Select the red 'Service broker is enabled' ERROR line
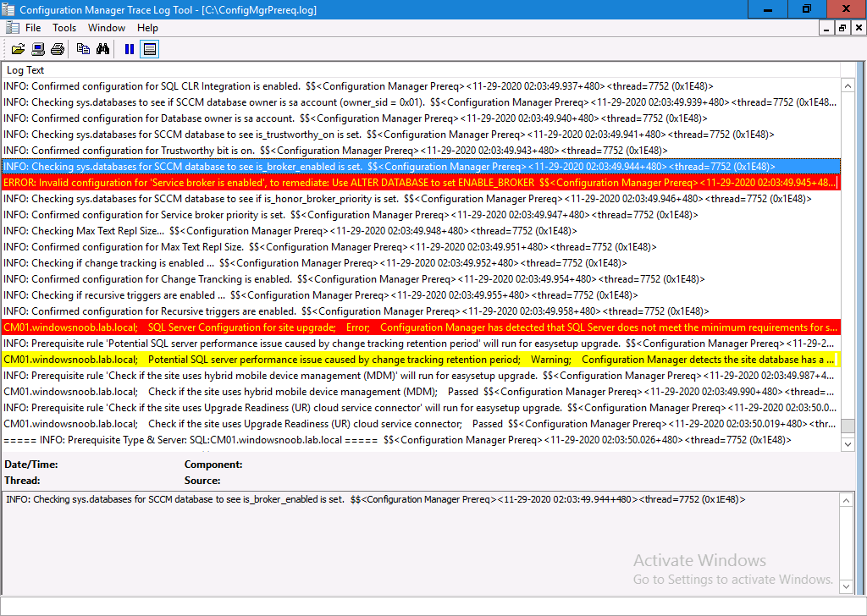Screen dimensions: 867x616 coord(421,182)
